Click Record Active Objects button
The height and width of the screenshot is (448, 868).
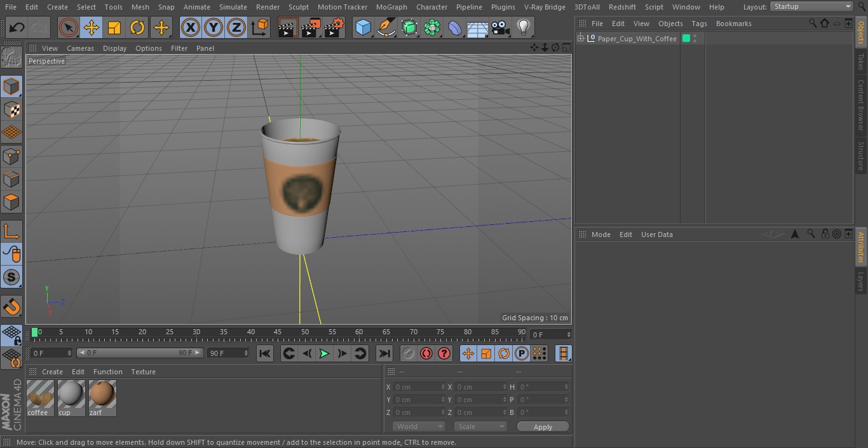click(409, 353)
